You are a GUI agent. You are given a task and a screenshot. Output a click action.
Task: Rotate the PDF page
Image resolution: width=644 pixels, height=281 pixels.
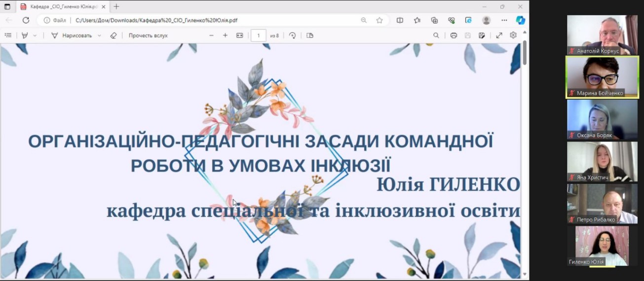(x=293, y=35)
